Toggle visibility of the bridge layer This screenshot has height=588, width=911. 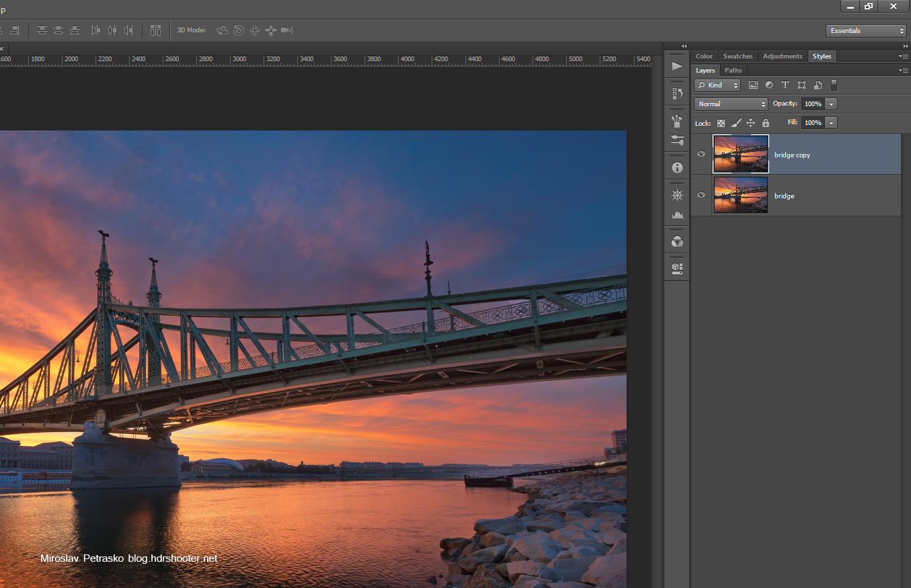[x=701, y=195]
